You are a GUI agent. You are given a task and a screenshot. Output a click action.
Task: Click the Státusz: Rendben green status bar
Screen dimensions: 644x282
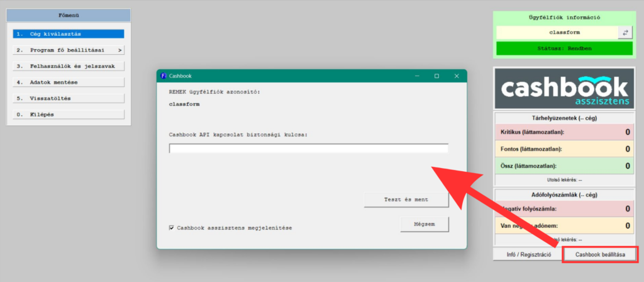point(563,48)
